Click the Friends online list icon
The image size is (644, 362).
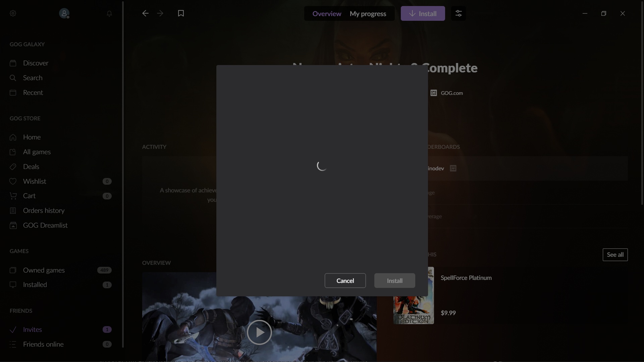(x=13, y=344)
